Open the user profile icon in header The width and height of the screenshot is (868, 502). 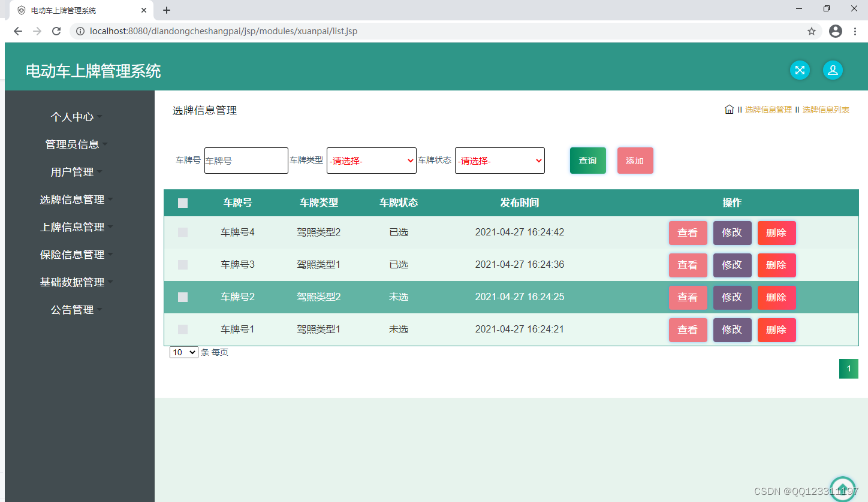click(x=833, y=70)
